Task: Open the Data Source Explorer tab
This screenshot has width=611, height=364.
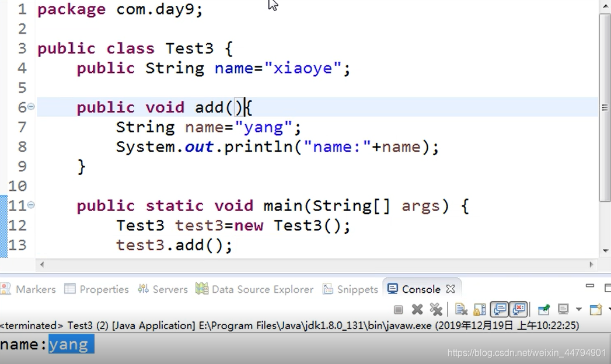Action: (254, 289)
